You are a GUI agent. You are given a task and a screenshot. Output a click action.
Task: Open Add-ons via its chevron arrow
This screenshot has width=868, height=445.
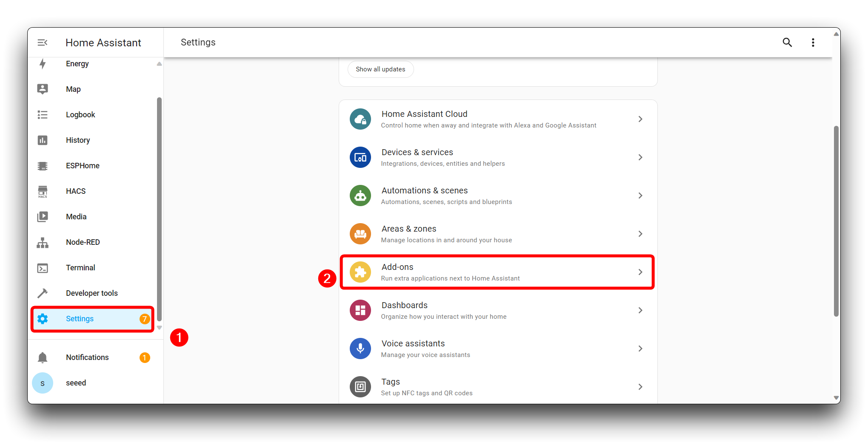[x=640, y=272]
